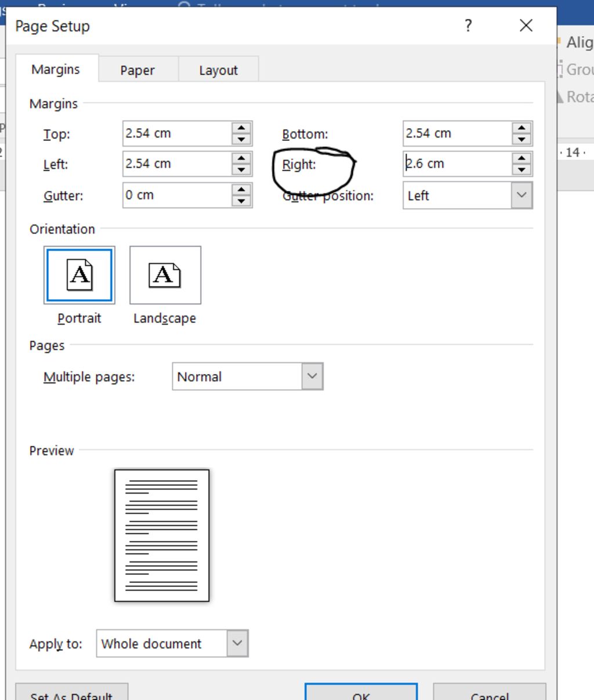Viewport: 594px width, 700px height.
Task: Click the Gutter input field
Action: tap(178, 195)
